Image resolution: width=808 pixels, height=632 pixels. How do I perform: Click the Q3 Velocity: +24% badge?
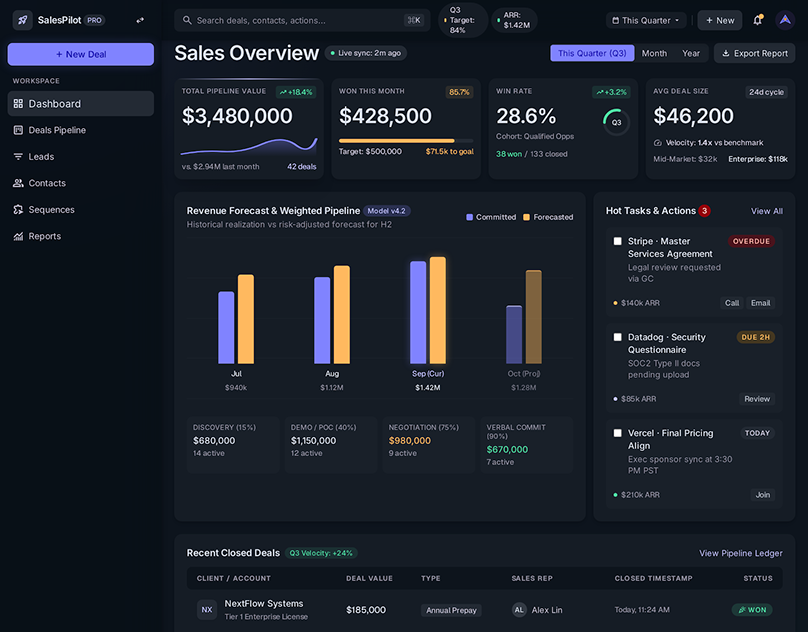click(x=321, y=553)
